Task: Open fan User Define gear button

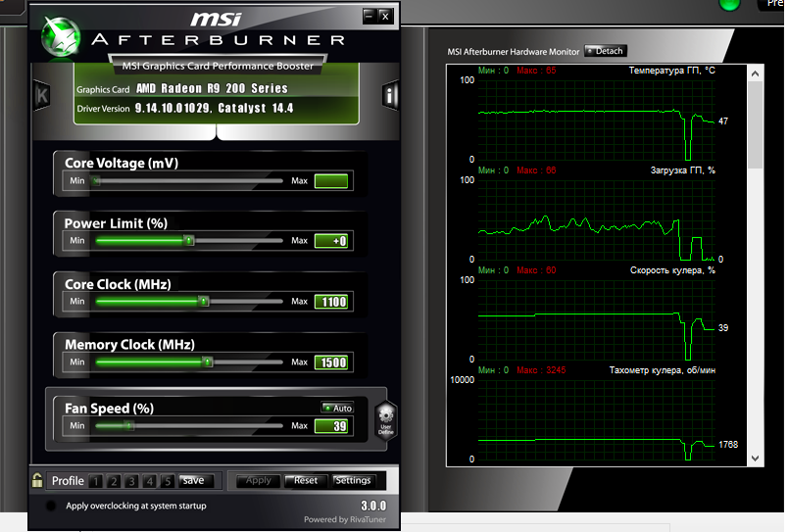Action: [x=385, y=421]
